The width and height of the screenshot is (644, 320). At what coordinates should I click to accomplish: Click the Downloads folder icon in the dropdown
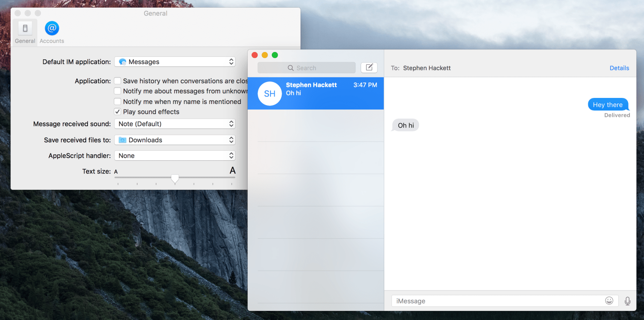point(122,140)
